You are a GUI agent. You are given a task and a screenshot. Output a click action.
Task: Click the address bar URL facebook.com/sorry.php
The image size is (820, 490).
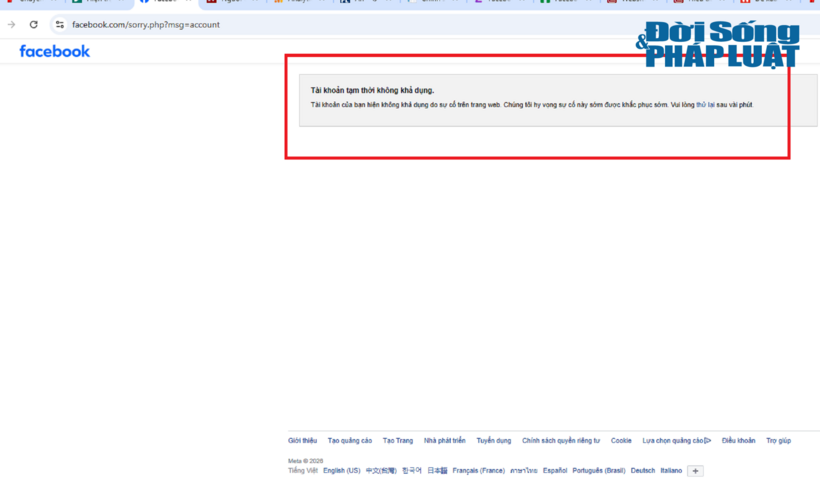pyautogui.click(x=146, y=25)
